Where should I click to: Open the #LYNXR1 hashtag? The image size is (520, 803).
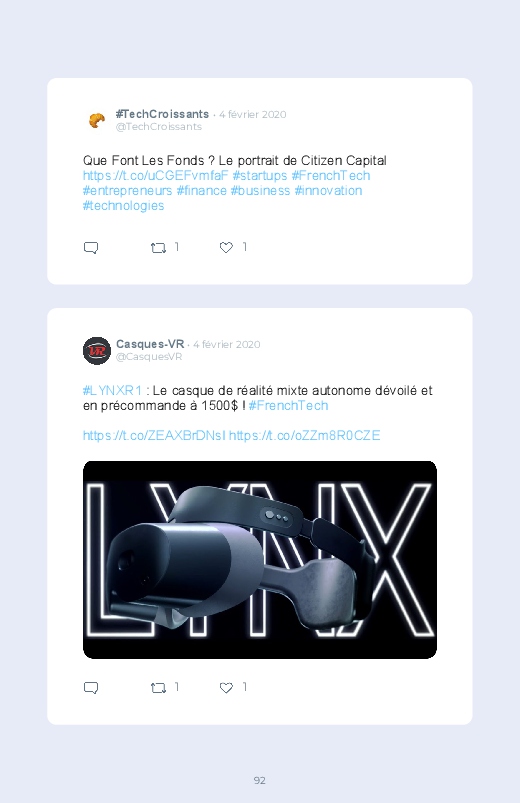[x=112, y=391]
